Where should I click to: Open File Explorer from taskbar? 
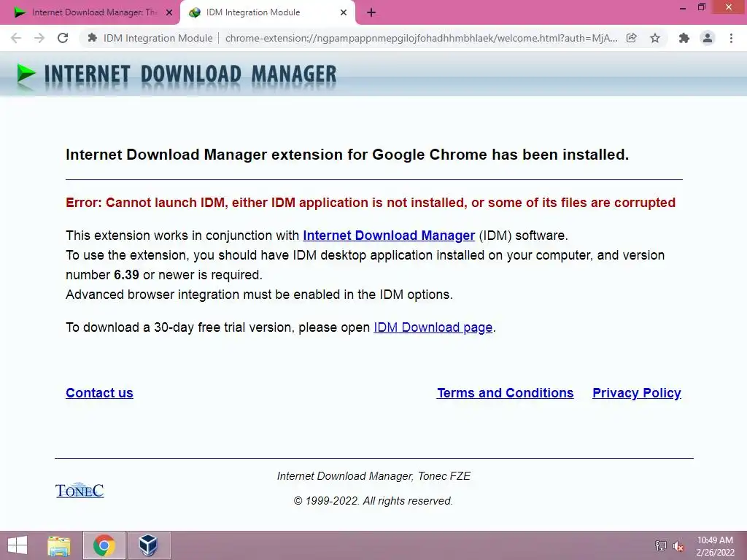(59, 545)
